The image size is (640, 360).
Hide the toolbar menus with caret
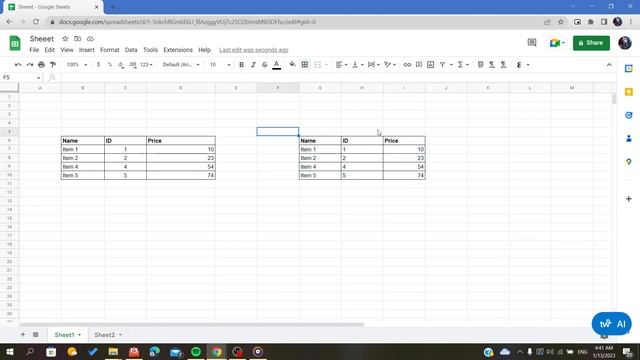[x=609, y=64]
